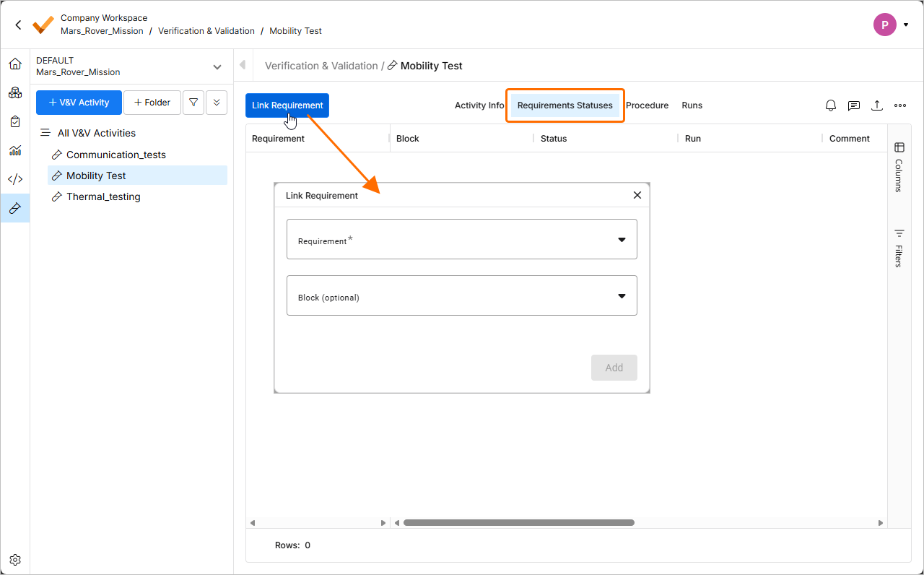
Task: Open the code icon in left sidebar
Action: click(15, 179)
